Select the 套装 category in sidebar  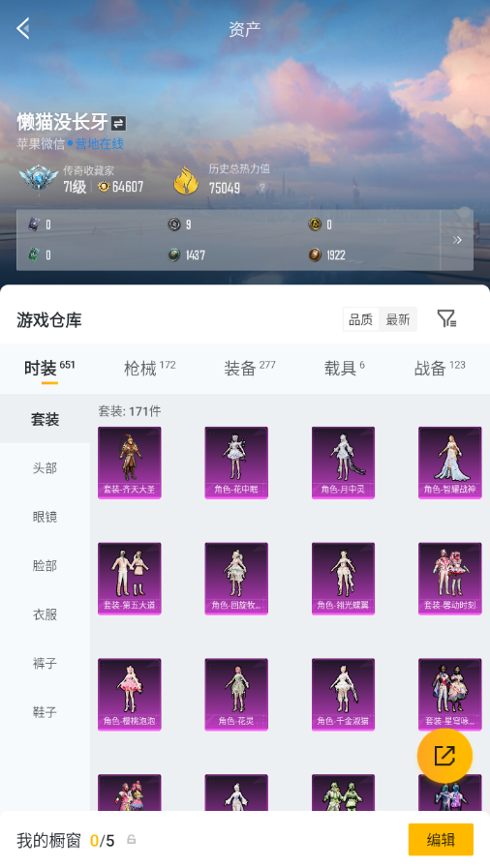pos(45,419)
